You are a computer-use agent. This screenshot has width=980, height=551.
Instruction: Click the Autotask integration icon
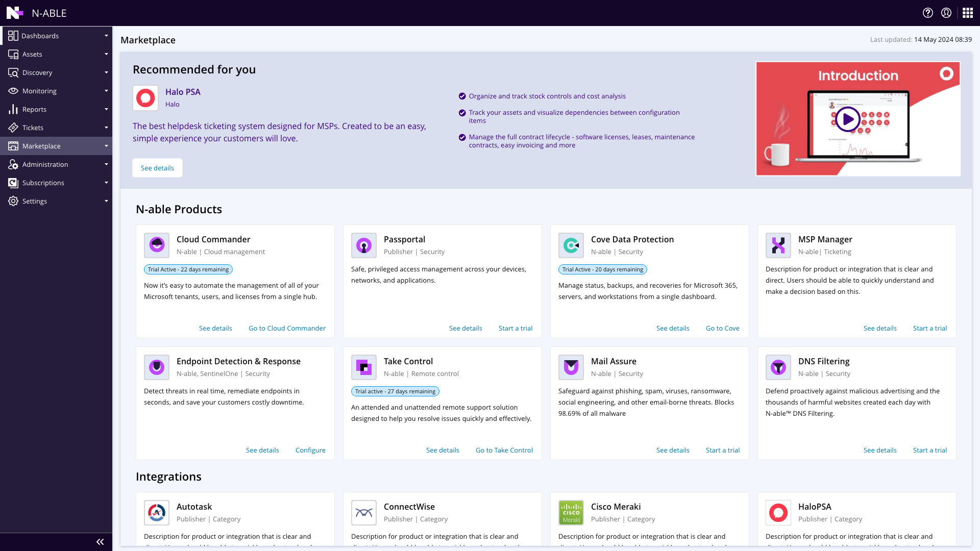157,513
